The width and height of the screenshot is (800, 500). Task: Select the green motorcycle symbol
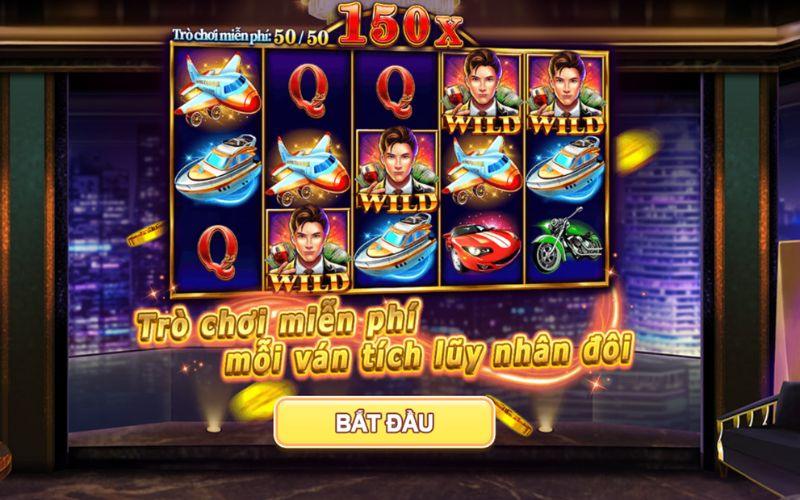pyautogui.click(x=566, y=240)
